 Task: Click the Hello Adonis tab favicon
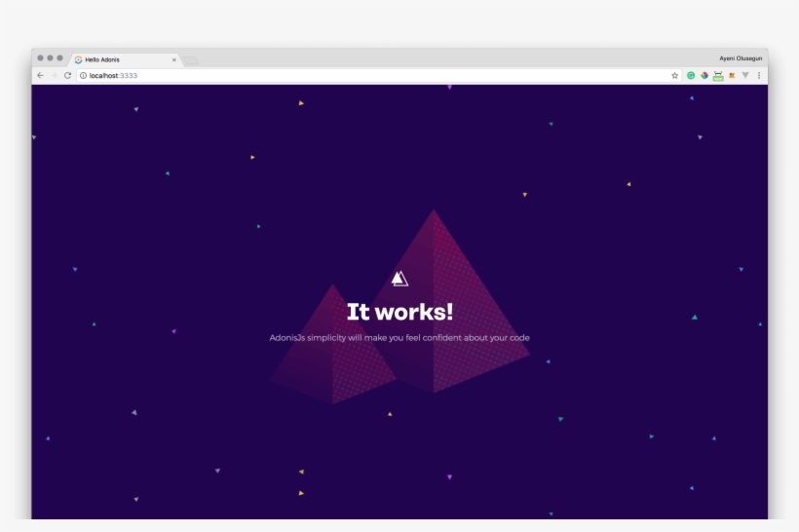[79, 59]
